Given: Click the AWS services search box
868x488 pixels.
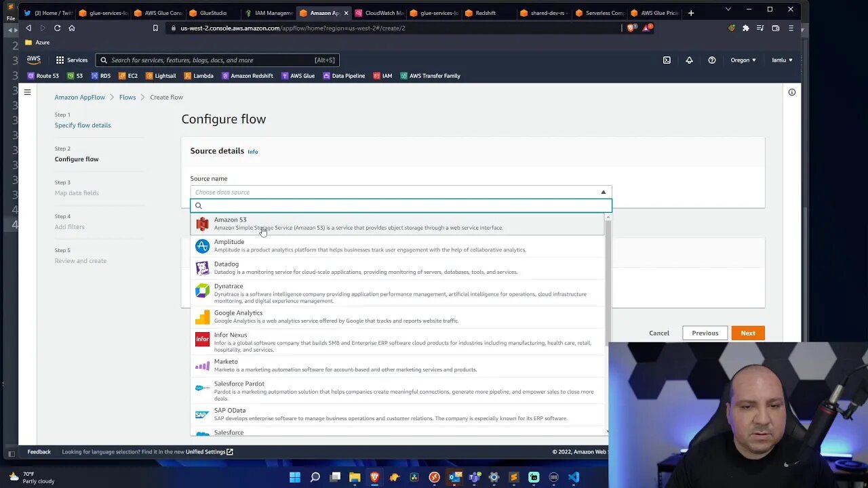Looking at the screenshot, I should point(217,60).
